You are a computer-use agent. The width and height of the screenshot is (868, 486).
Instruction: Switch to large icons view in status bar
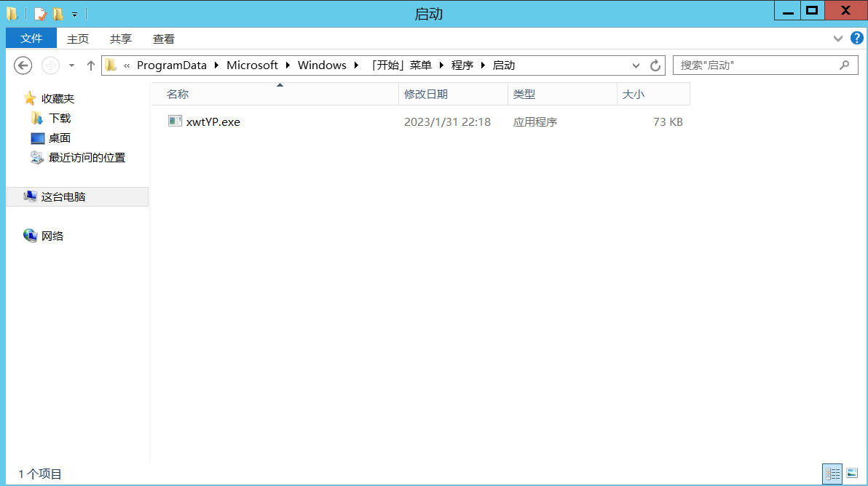[852, 474]
